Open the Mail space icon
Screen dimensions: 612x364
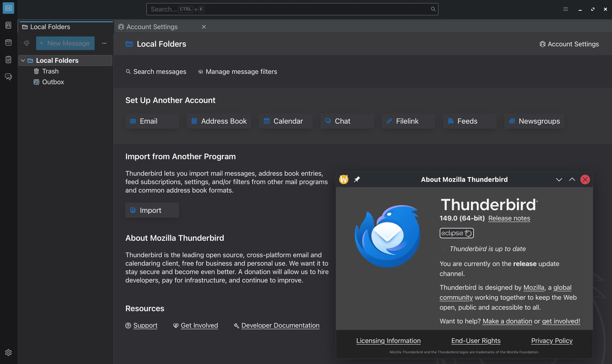tap(8, 8)
